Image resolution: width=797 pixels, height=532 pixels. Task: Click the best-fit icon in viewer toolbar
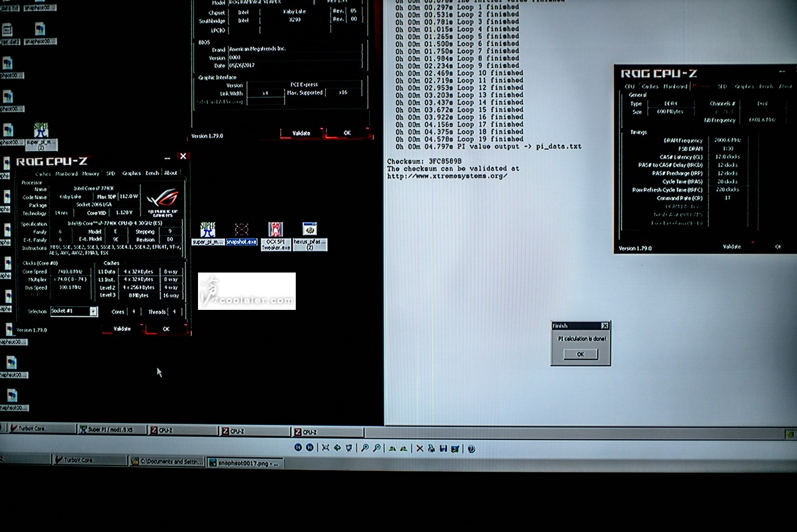326,447
